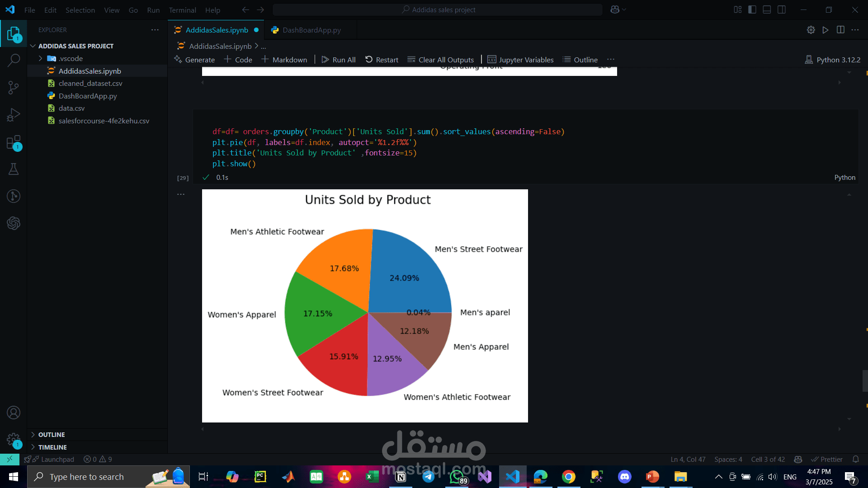Open the Extensions view
Image resolution: width=868 pixels, height=488 pixels.
point(14,142)
